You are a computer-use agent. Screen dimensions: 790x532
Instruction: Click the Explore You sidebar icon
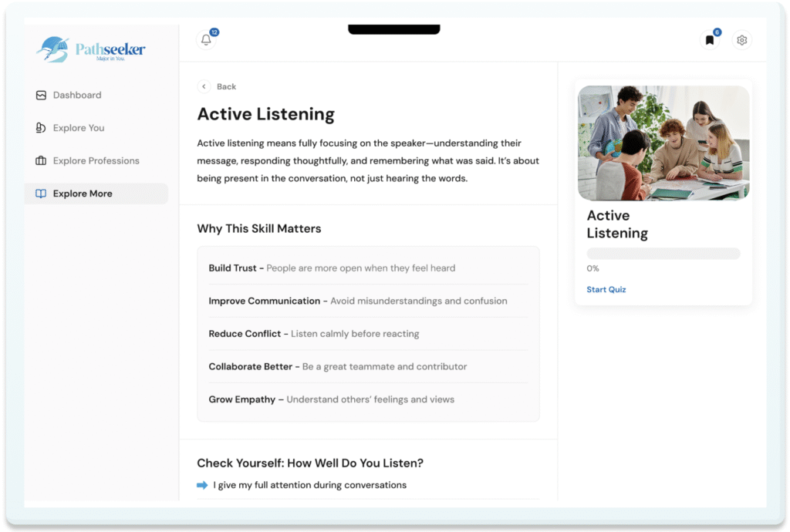pos(42,128)
